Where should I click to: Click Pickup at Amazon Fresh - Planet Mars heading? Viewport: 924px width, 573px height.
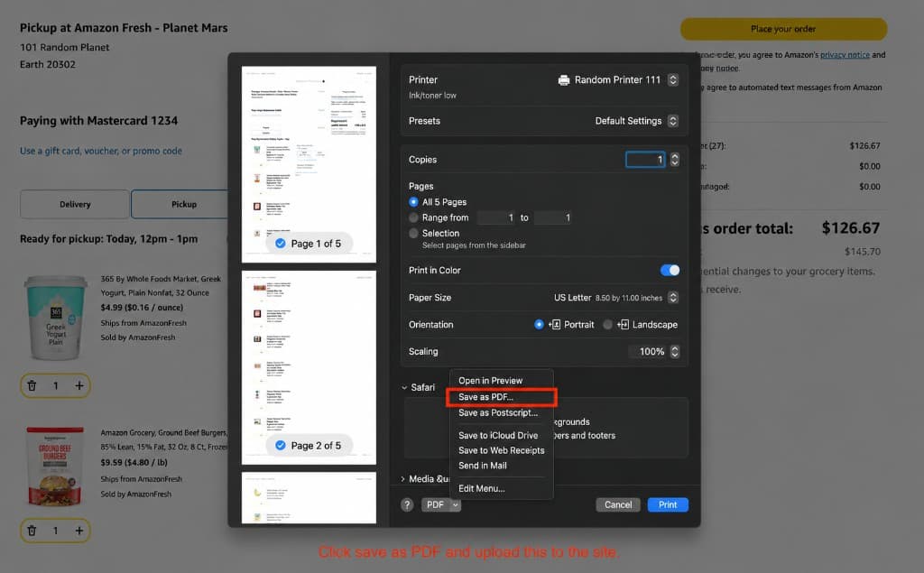124,28
